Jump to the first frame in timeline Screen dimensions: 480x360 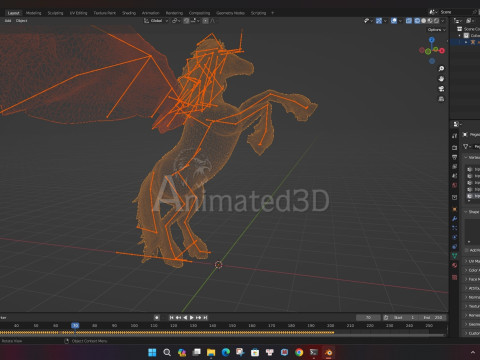pyautogui.click(x=171, y=318)
